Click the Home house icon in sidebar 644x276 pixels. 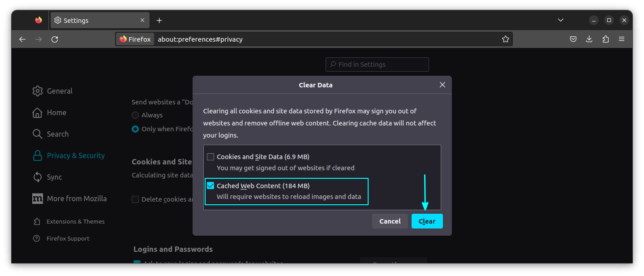pos(38,112)
